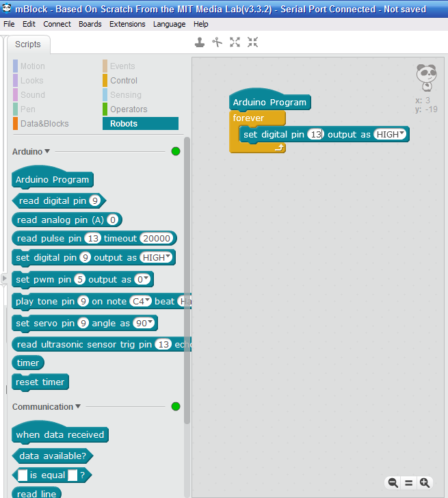448x498 pixels.
Task: Select the Robots category
Action: 140,124
